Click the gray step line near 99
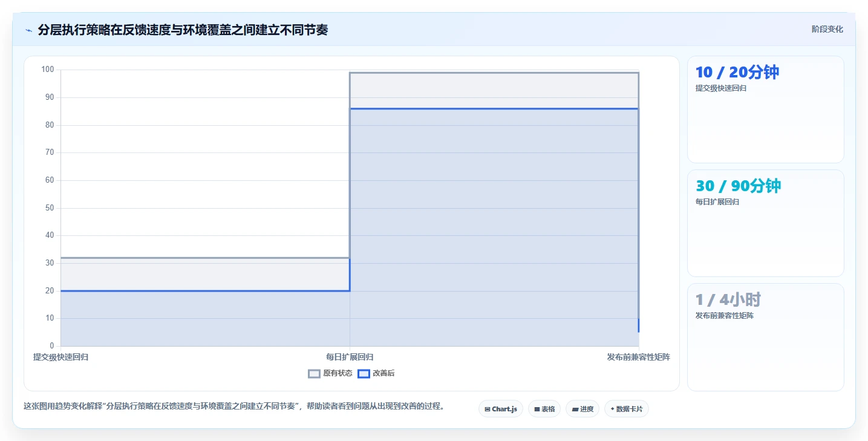868x441 pixels. 494,73
